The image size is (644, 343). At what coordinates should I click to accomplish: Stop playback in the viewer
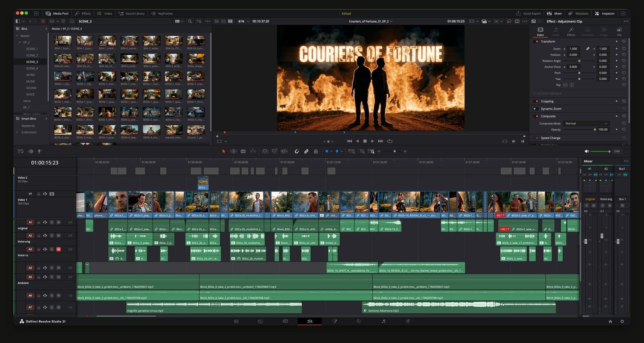tap(365, 141)
